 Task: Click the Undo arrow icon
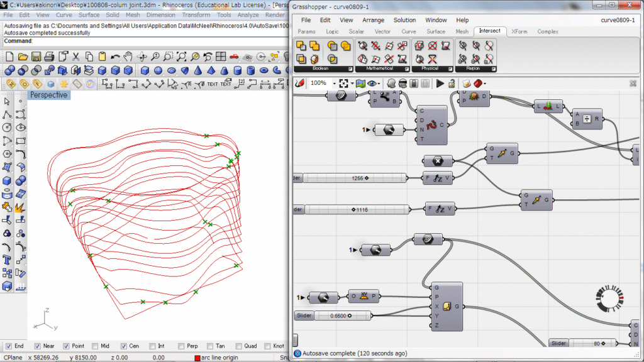(115, 57)
